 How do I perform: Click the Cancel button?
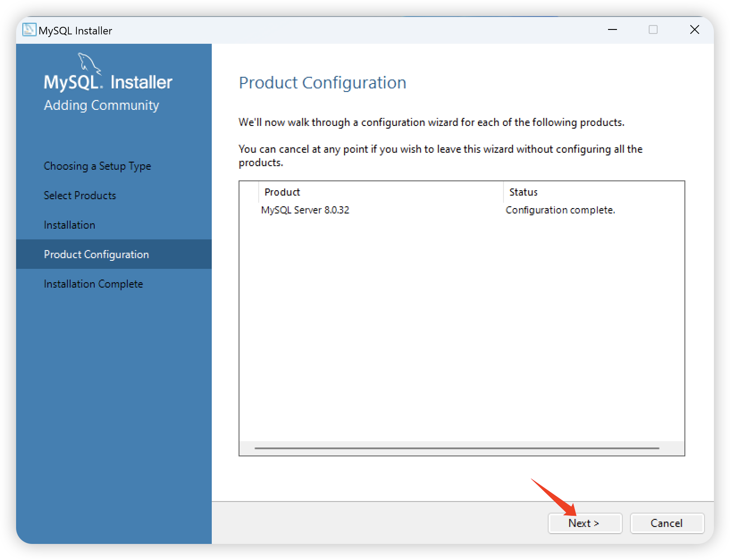(667, 523)
